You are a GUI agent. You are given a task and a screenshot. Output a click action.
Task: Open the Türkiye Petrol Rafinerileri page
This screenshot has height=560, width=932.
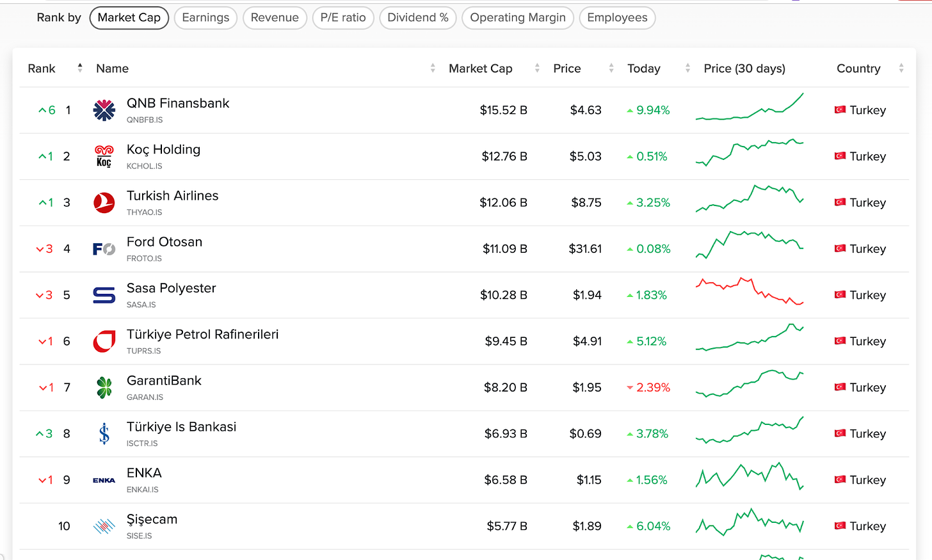pos(203,334)
